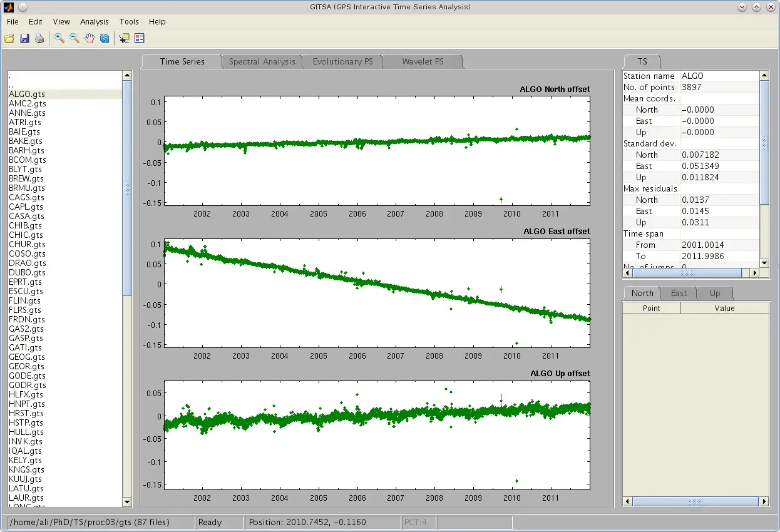Select CHUR.gts in the file list
The height and width of the screenshot is (532, 780).
(27, 244)
